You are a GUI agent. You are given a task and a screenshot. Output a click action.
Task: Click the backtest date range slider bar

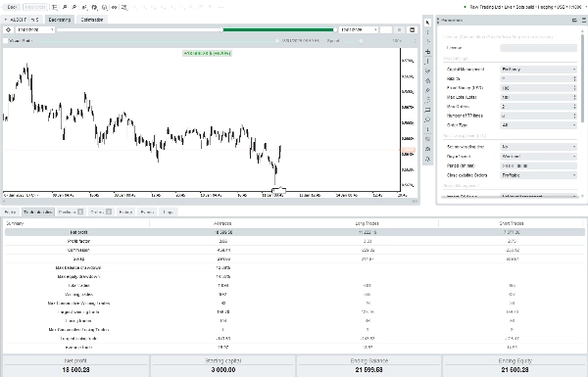click(x=197, y=30)
